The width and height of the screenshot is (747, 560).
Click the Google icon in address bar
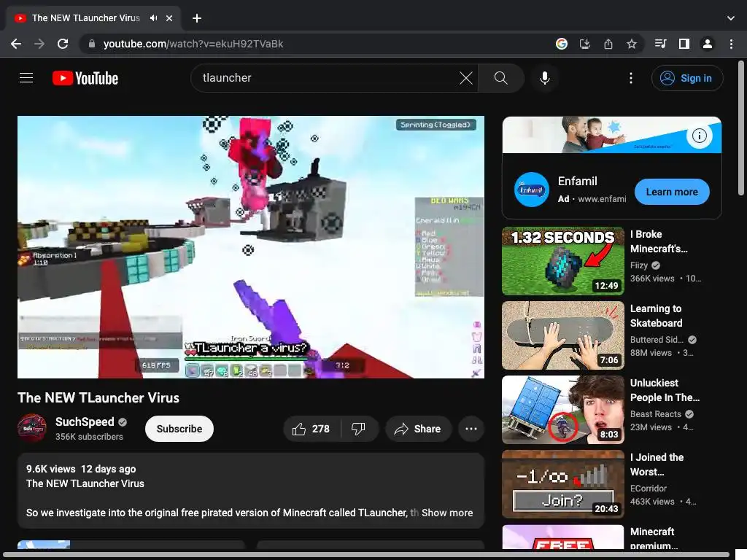(562, 44)
